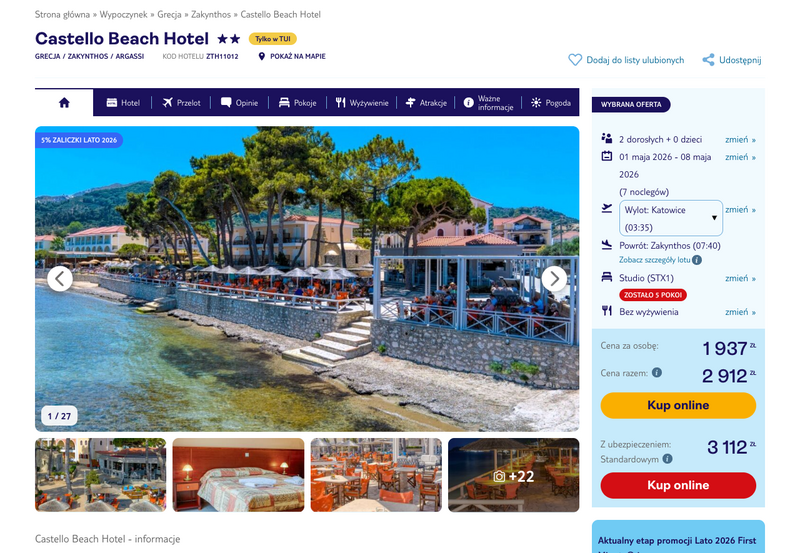
Task: Click the heart favorites icon
Action: 575,60
